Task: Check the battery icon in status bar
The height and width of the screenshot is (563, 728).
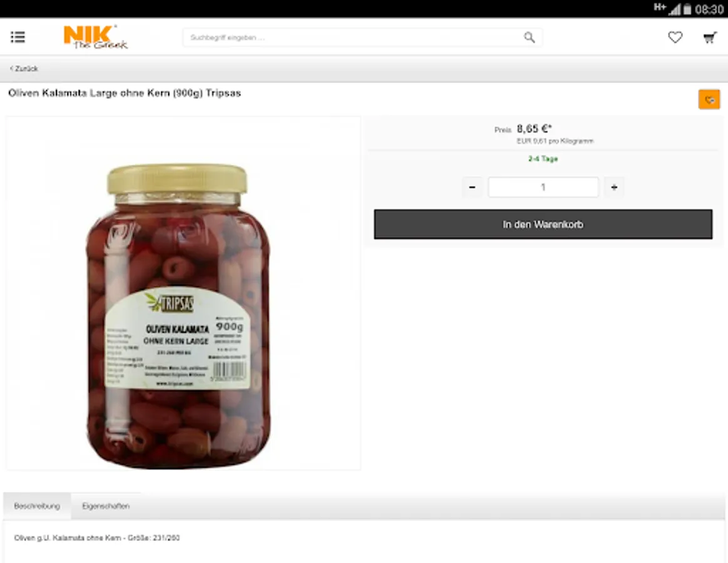Action: point(687,9)
